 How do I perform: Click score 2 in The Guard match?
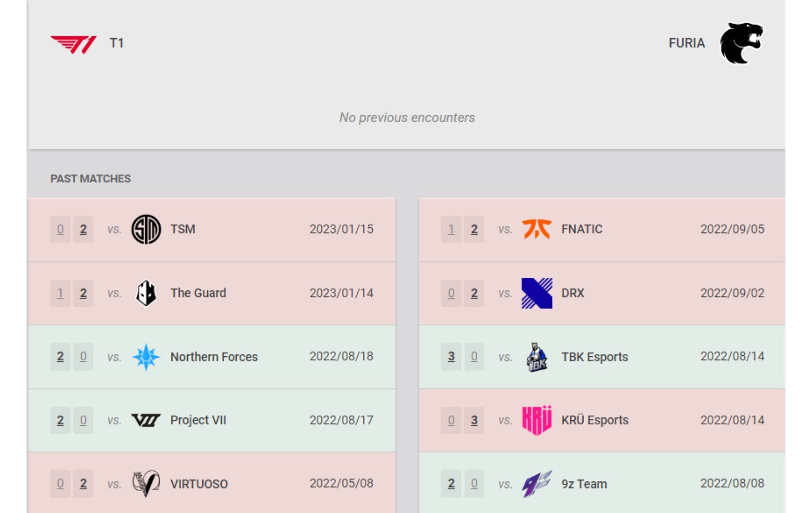point(83,293)
